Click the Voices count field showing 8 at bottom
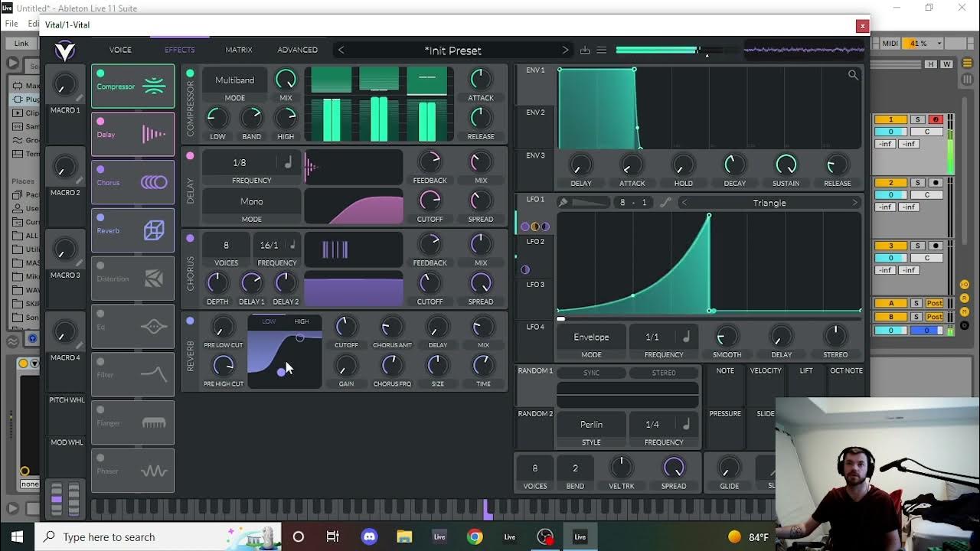 coord(534,468)
